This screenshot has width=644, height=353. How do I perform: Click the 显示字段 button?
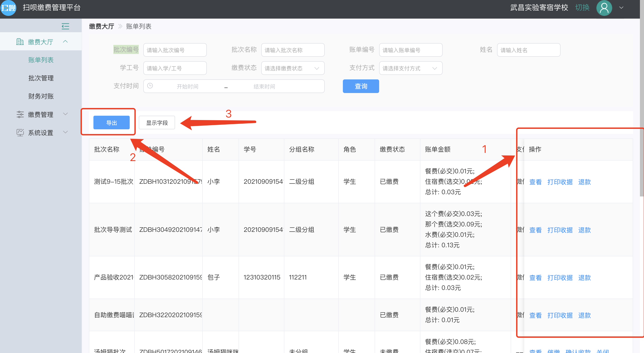point(157,123)
